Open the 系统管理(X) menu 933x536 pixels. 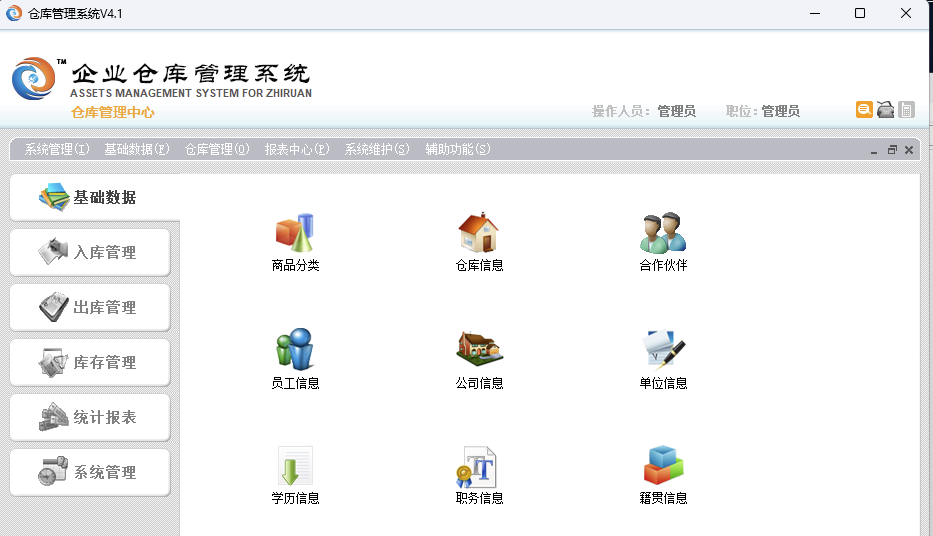[x=57, y=150]
